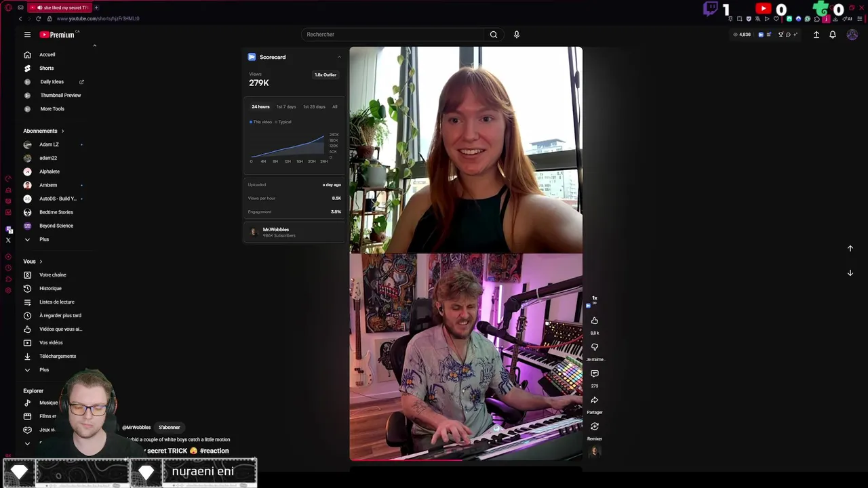Share the short via Partager
The height and width of the screenshot is (488, 868).
[595, 400]
